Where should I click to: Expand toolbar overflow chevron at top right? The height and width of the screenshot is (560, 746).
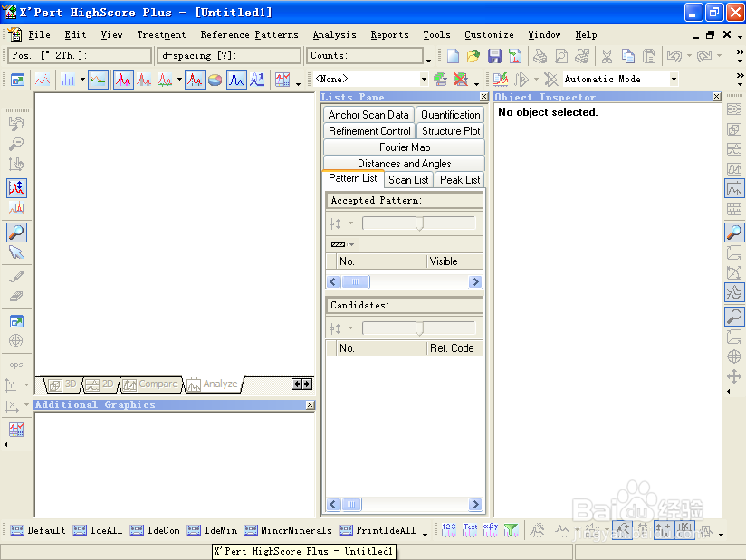(x=740, y=52)
